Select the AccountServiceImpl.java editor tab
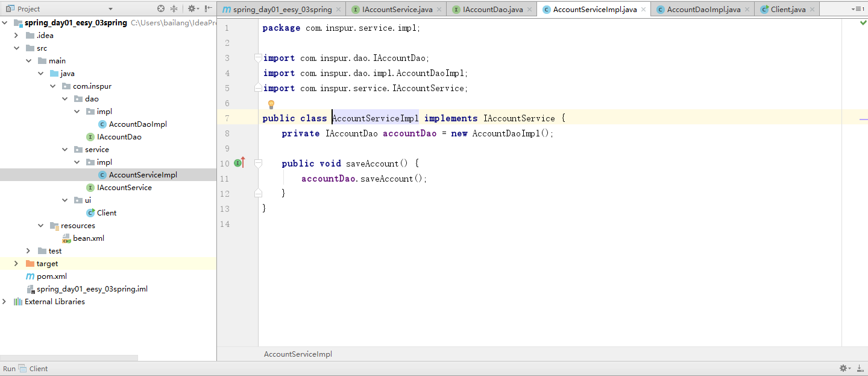The image size is (868, 376). (595, 10)
